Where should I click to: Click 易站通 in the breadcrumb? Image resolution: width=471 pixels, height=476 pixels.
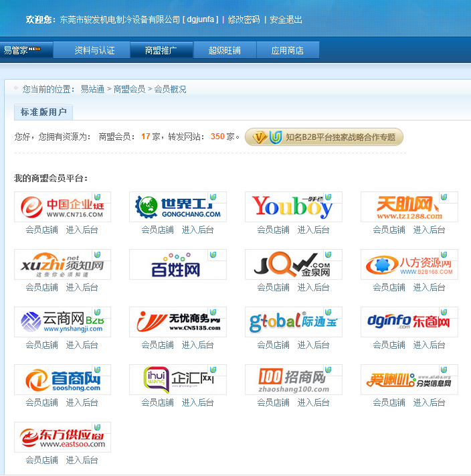(x=92, y=89)
